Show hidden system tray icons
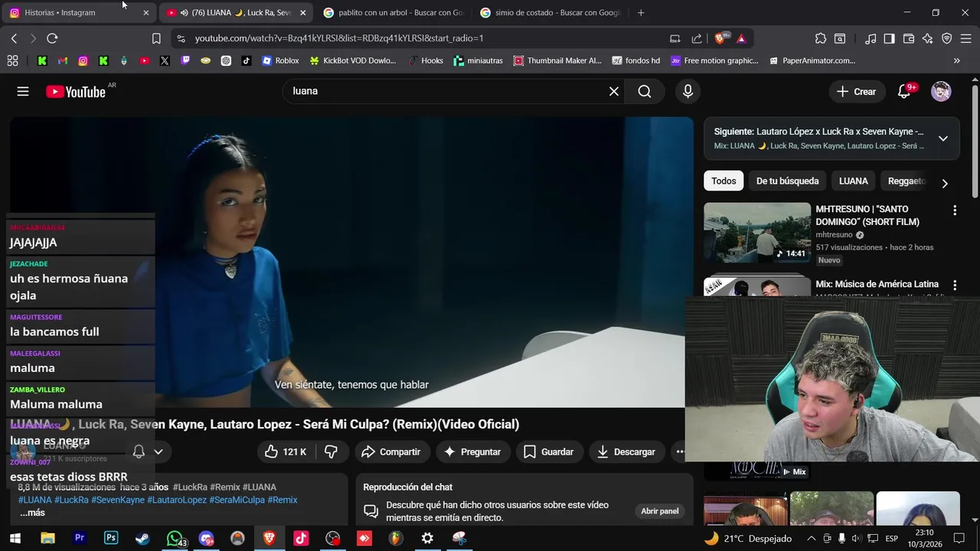This screenshot has width=980, height=551. [812, 538]
